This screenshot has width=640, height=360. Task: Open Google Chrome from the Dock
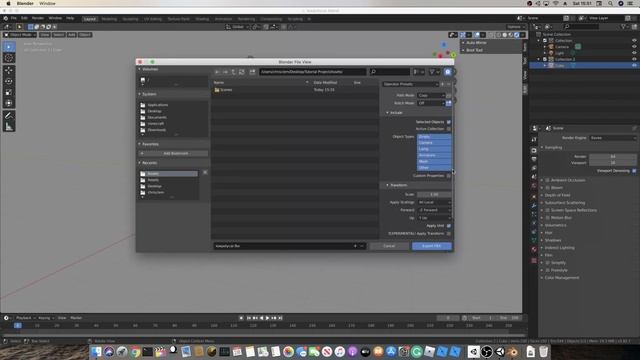click(135, 352)
